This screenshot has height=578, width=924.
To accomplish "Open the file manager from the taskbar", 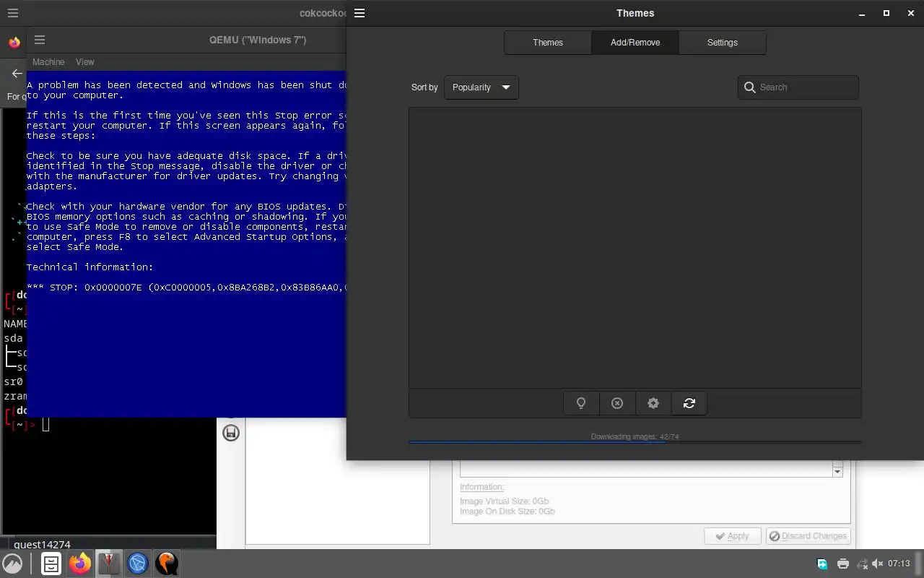I will [51, 564].
